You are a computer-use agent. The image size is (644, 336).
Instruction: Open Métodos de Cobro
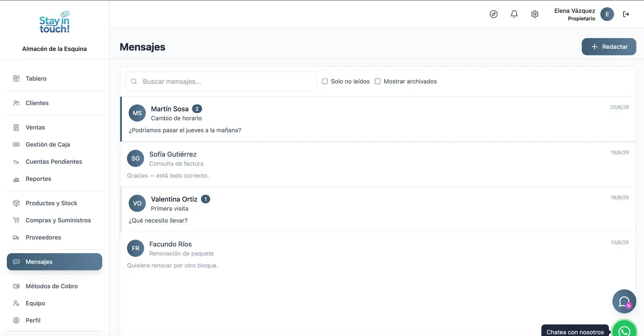54,286
